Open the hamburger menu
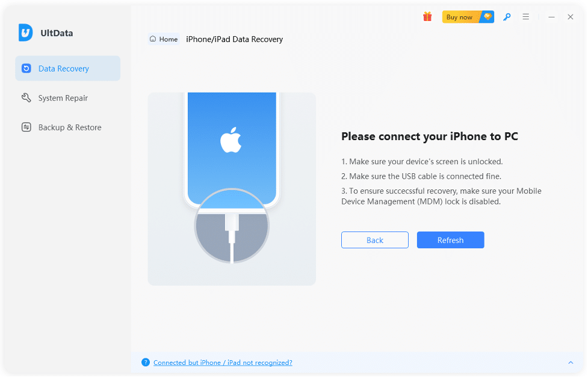The height and width of the screenshot is (377, 588). click(525, 17)
